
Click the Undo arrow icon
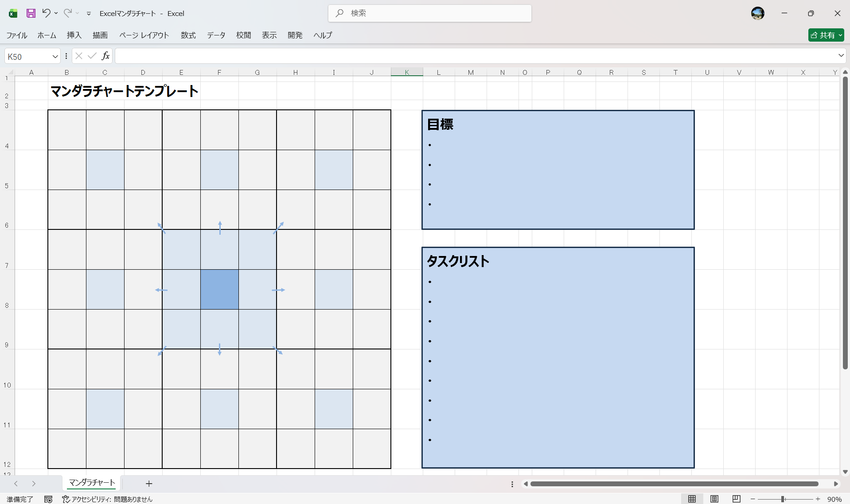[x=46, y=13]
